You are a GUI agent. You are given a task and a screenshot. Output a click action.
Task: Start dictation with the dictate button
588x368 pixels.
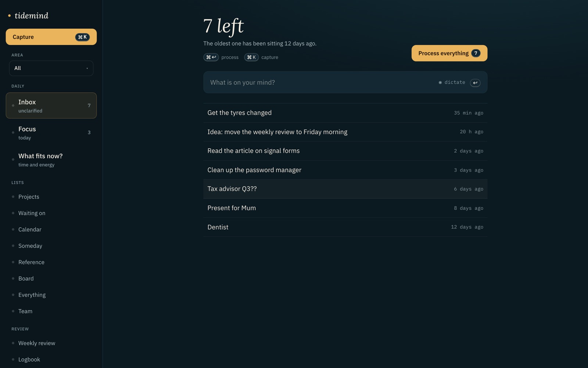coord(452,82)
